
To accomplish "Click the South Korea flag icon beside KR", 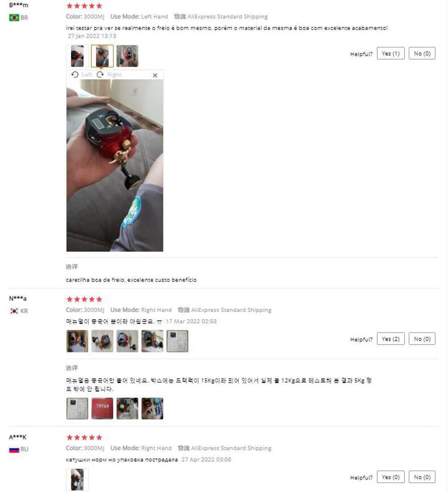I will point(14,311).
